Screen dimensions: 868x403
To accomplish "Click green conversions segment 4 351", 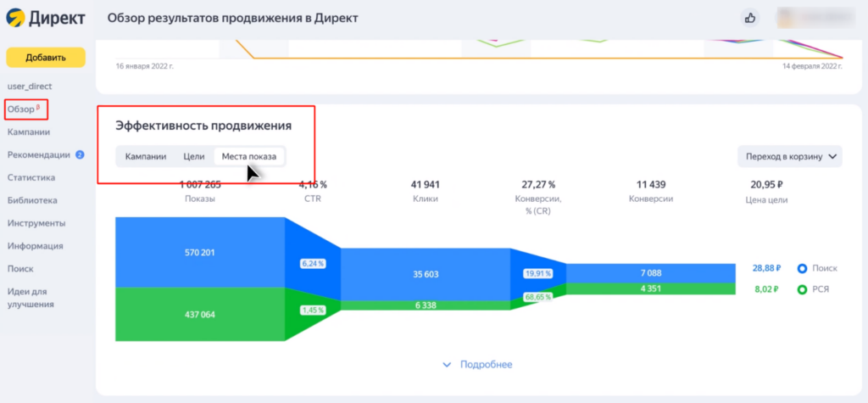I will click(x=651, y=288).
